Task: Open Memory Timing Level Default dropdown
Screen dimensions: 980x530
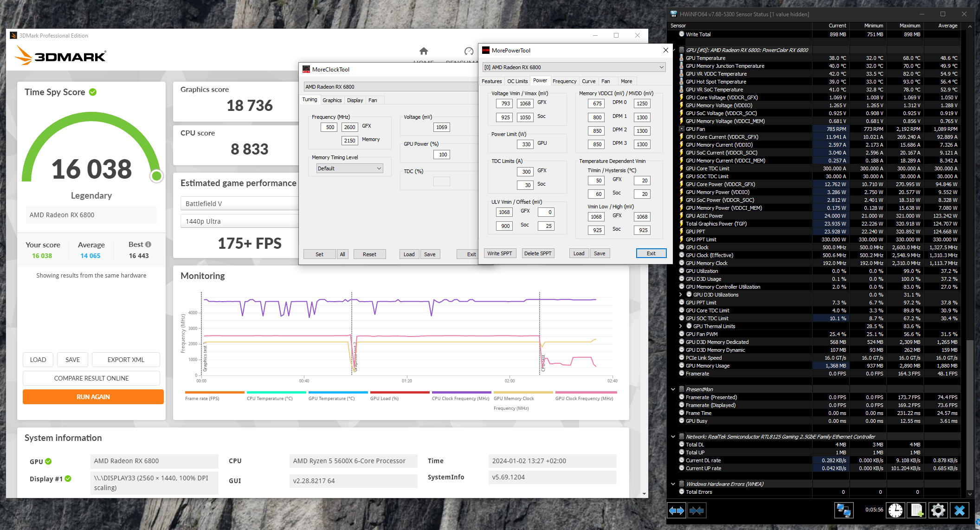Action: (x=350, y=168)
